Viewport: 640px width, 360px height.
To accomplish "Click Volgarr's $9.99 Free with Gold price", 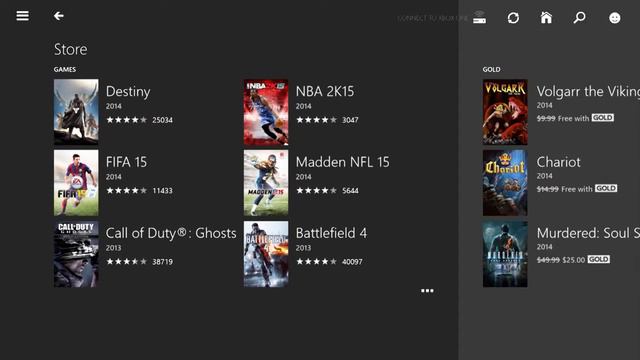I will tap(576, 118).
